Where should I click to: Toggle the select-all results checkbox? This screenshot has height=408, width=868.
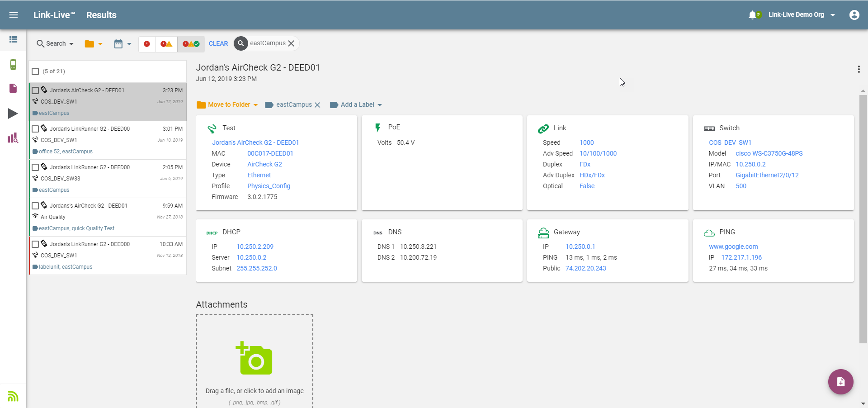[x=35, y=71]
